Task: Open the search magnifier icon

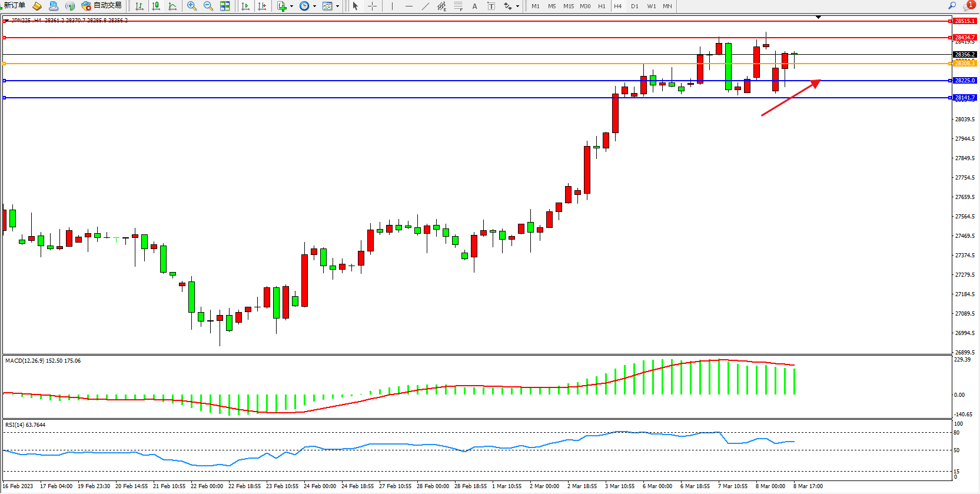Action: 952,5
